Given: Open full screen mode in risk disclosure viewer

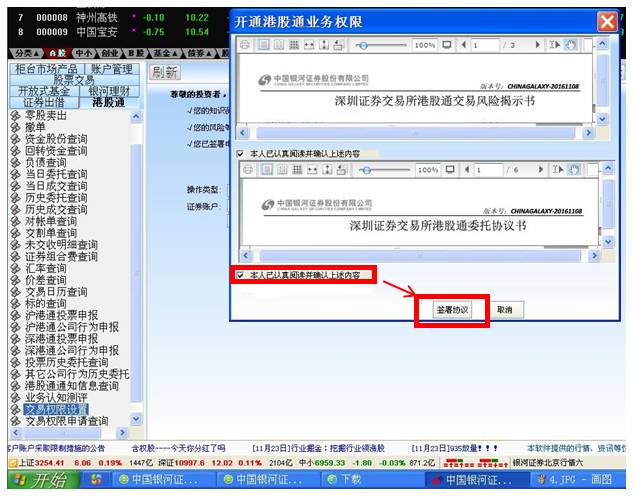Looking at the screenshot, I should click(x=446, y=45).
